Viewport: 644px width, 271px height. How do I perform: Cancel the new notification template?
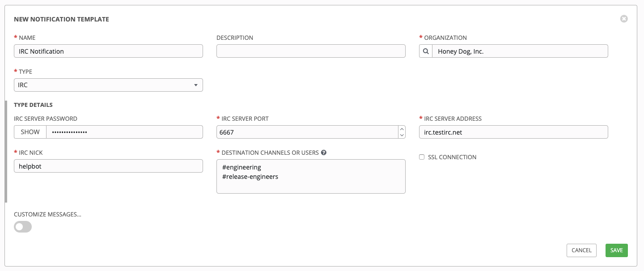(581, 250)
